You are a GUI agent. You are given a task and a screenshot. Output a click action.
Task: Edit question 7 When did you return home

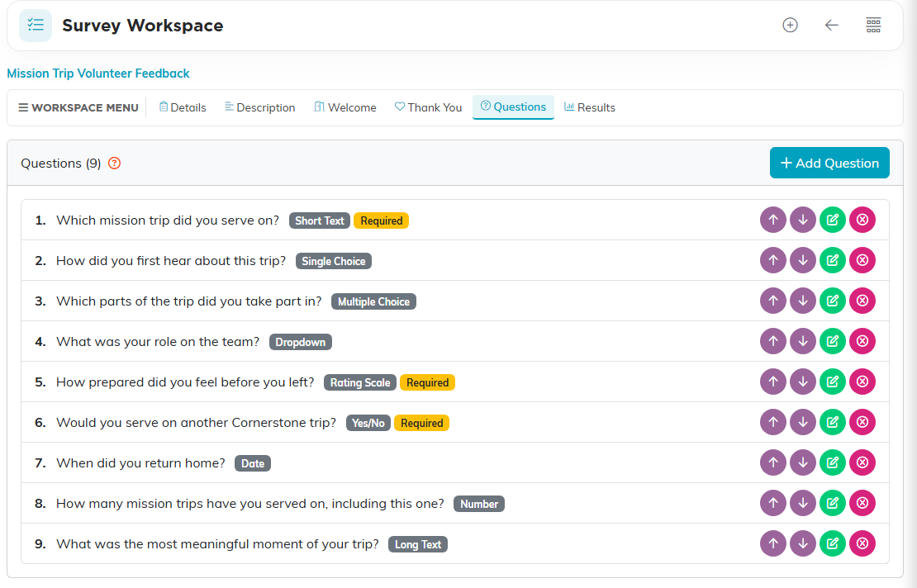coord(833,462)
